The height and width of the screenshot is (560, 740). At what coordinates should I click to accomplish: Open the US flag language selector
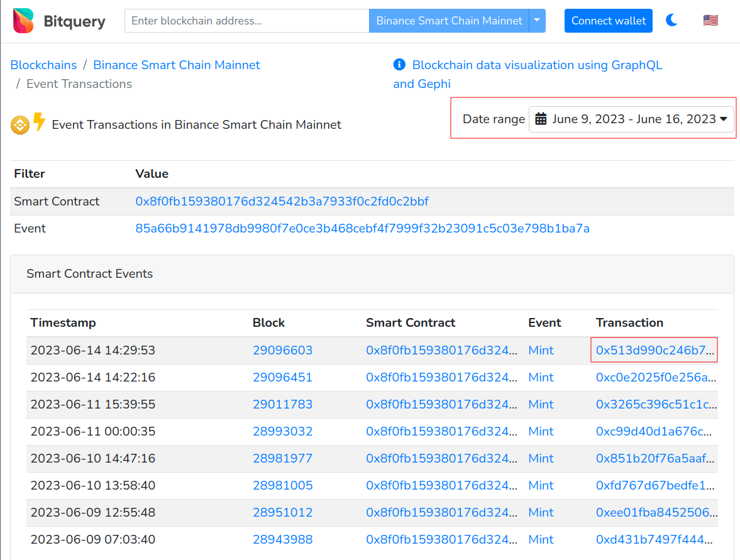(x=710, y=21)
